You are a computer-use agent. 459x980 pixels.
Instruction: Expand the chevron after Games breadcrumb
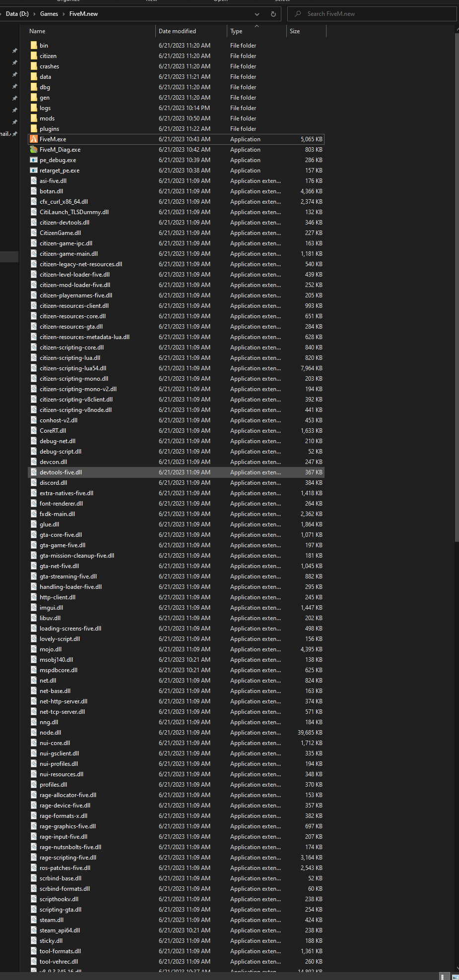tap(64, 14)
